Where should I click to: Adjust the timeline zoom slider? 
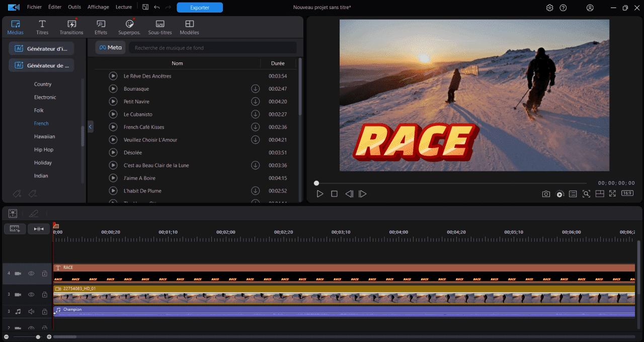pyautogui.click(x=37, y=336)
